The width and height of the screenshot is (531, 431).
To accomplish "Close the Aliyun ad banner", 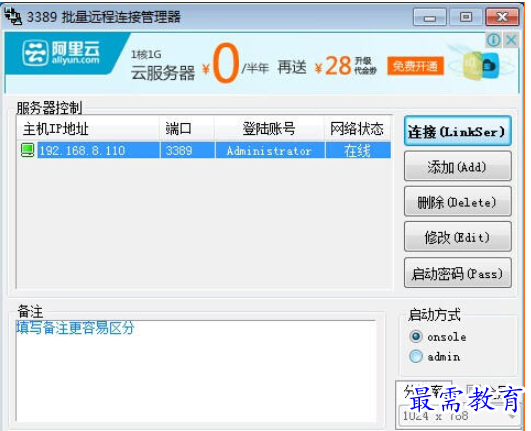I will pos(511,40).
